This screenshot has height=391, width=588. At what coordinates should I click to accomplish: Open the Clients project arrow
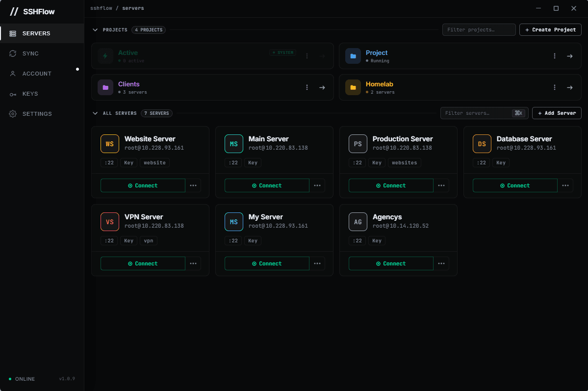click(322, 87)
